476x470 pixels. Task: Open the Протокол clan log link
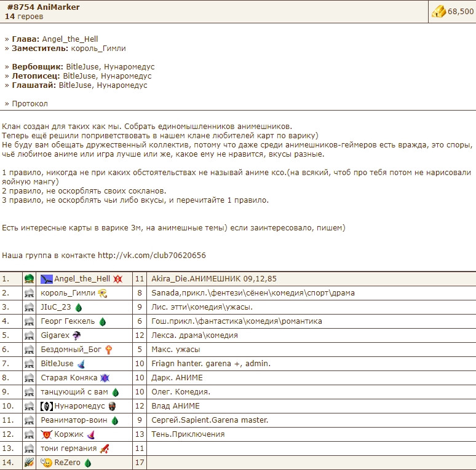30,104
